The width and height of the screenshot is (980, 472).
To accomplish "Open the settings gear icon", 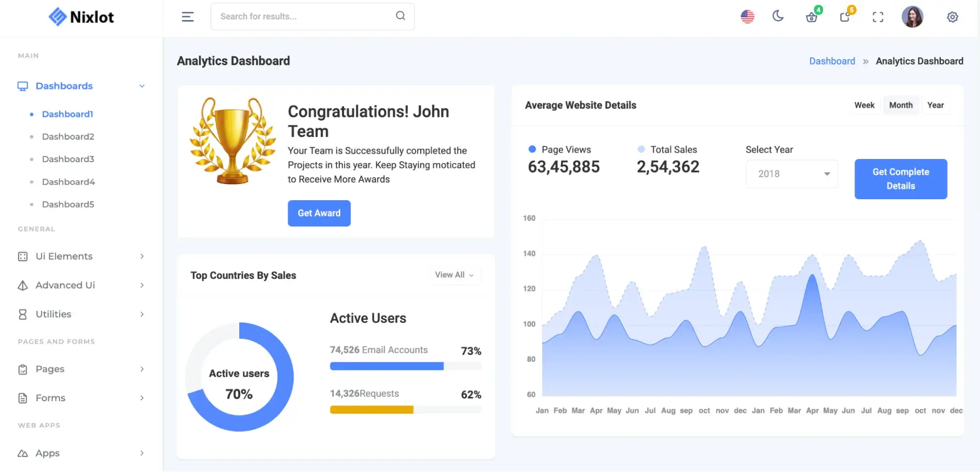I will click(952, 17).
